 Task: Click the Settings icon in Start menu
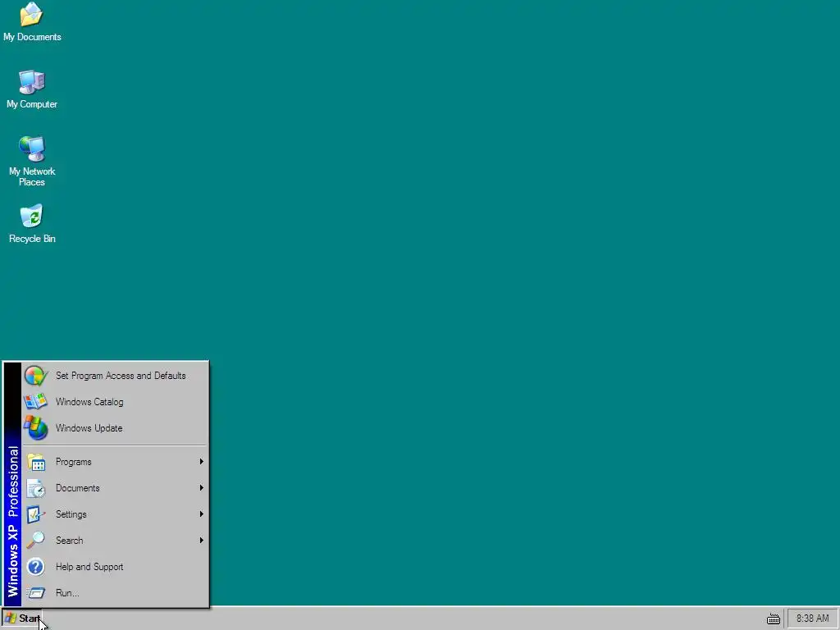point(36,514)
